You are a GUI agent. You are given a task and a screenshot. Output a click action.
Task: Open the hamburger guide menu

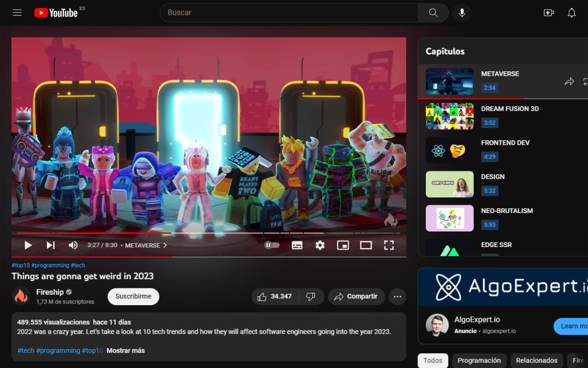[17, 13]
